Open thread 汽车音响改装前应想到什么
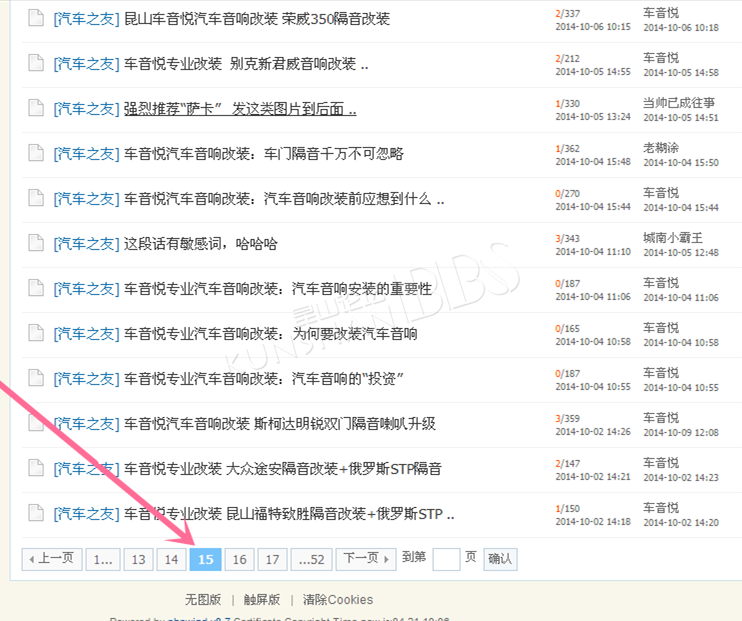Screen dimensions: 742x621 [x=284, y=198]
